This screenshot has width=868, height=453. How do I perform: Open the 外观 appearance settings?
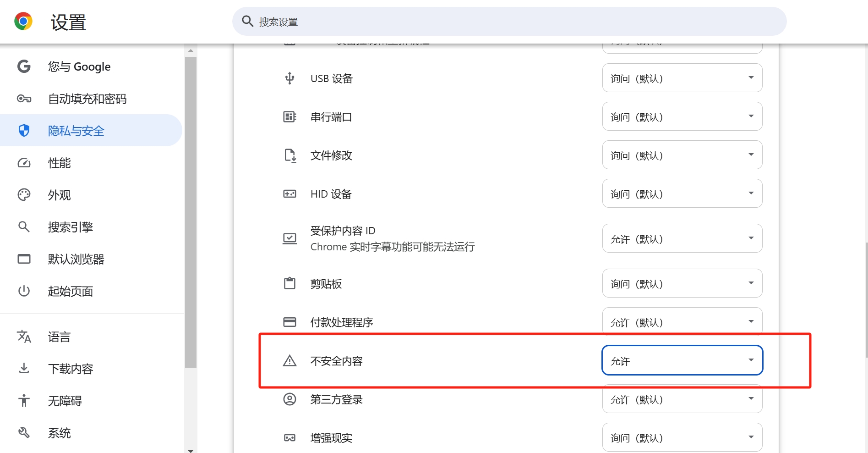pyautogui.click(x=60, y=195)
